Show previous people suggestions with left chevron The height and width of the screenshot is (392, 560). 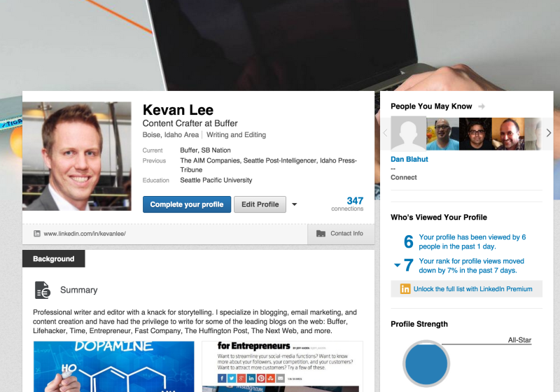pos(386,133)
